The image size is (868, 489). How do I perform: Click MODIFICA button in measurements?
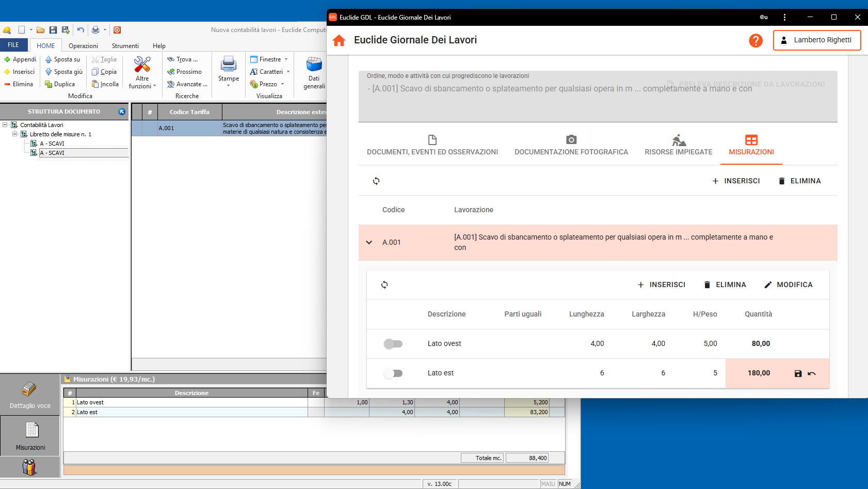788,285
